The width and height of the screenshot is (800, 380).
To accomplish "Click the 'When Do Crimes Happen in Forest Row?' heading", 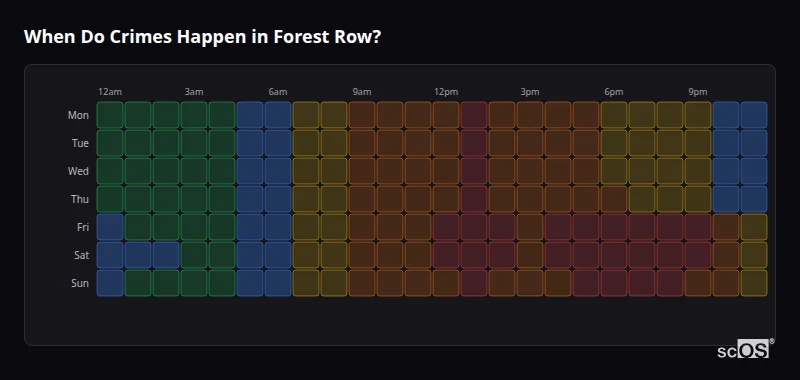I will tap(203, 37).
